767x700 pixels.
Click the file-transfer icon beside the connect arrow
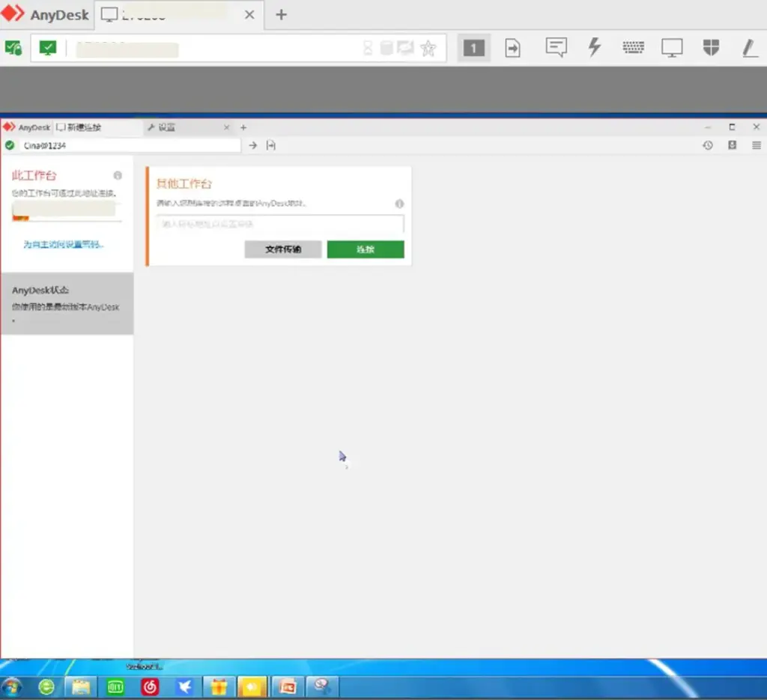tap(271, 145)
